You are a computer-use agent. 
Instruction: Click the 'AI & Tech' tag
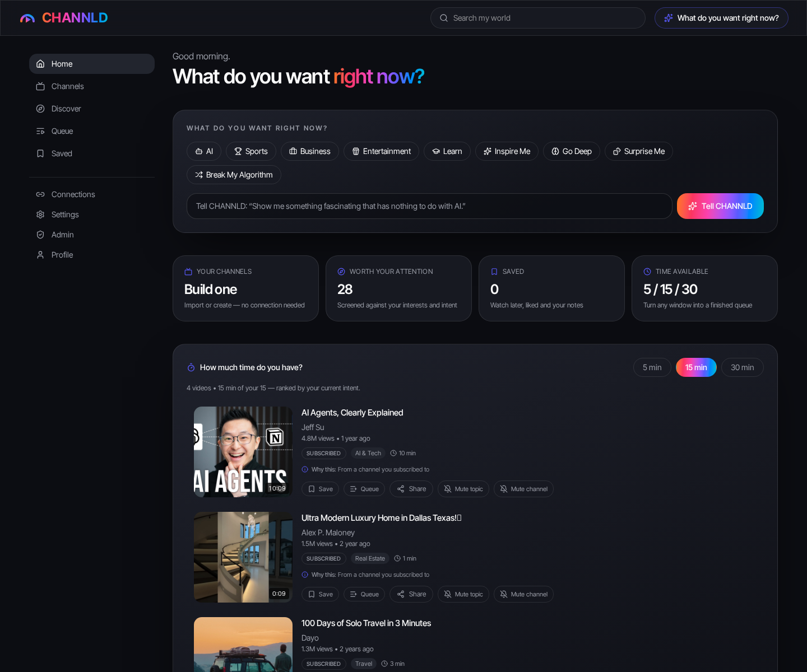pos(368,453)
